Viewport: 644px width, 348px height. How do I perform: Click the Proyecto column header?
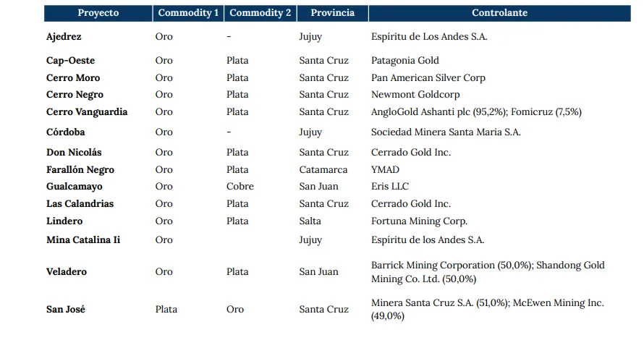98,13
